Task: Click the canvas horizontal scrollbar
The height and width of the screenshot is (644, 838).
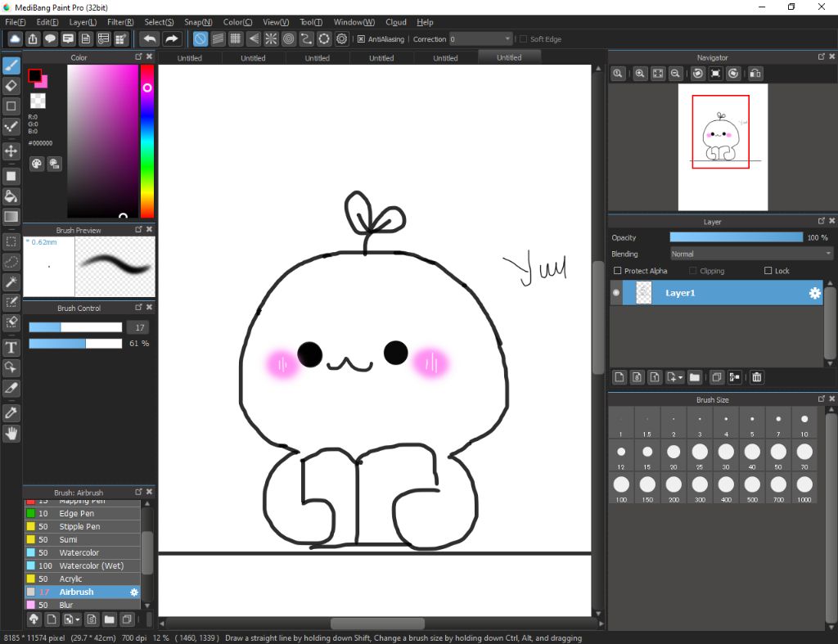Action: tap(378, 624)
